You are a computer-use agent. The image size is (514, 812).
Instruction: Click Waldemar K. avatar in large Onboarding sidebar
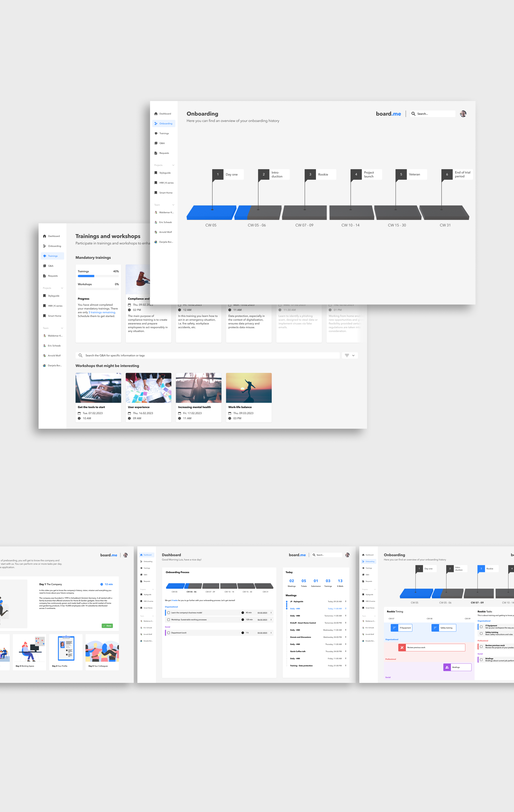click(156, 212)
